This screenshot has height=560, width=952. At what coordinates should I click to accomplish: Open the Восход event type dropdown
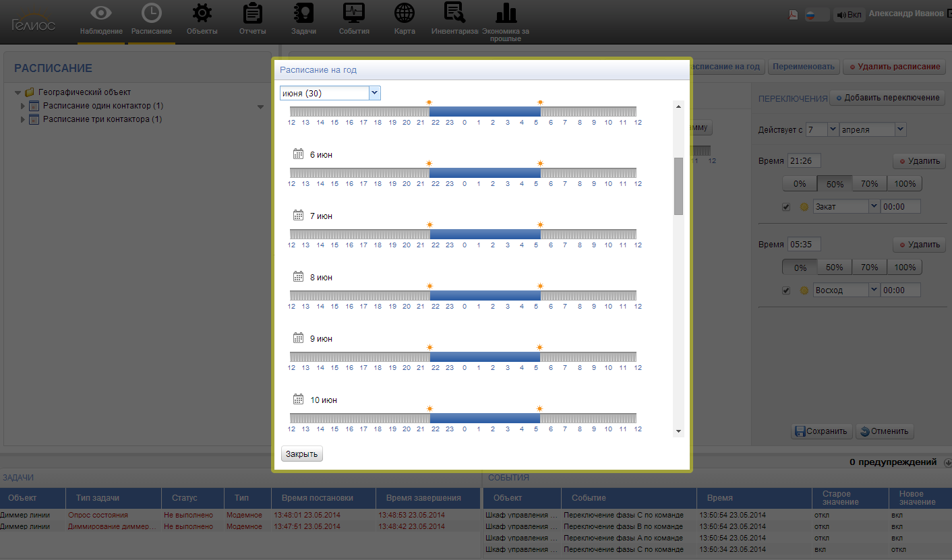pyautogui.click(x=874, y=290)
